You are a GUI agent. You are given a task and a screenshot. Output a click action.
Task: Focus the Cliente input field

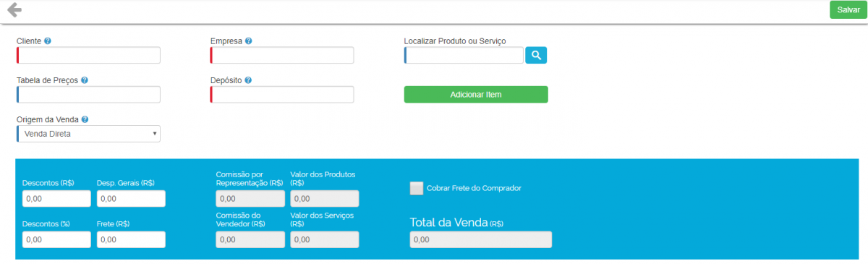(88, 56)
